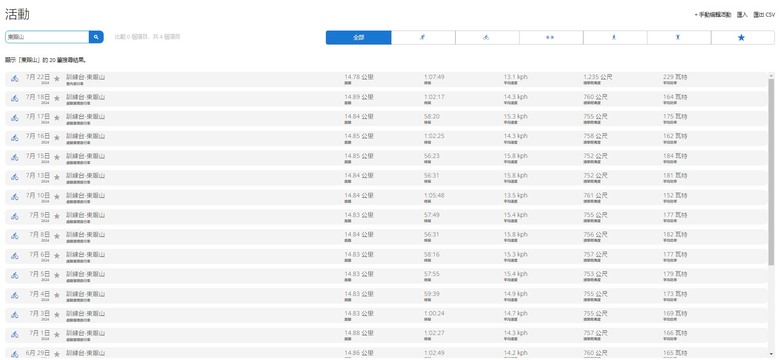This screenshot has height=360, width=780.
Task: Click the 13.1 kph speed value
Action: tap(515, 77)
